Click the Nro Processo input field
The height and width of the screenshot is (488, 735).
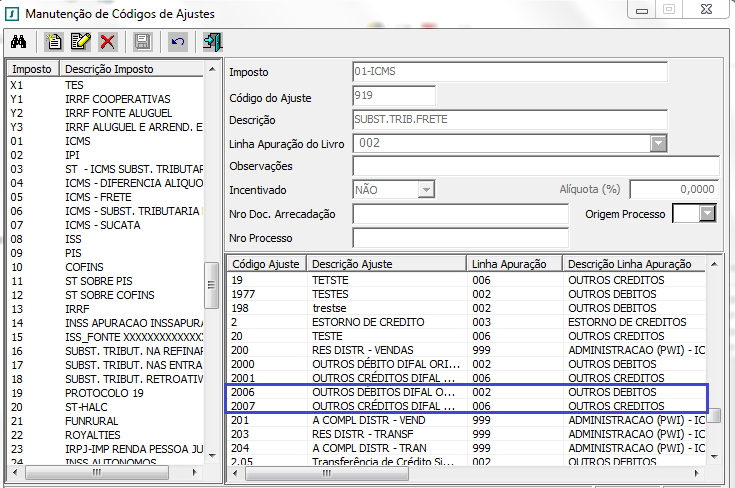coord(460,238)
